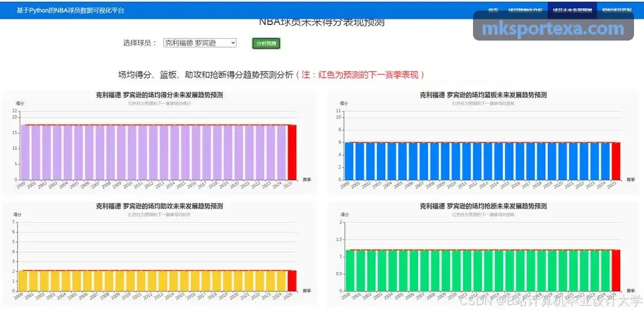Click the red 2025 bar in 场均抢断 chart
The image size is (644, 312).
[x=616, y=271]
